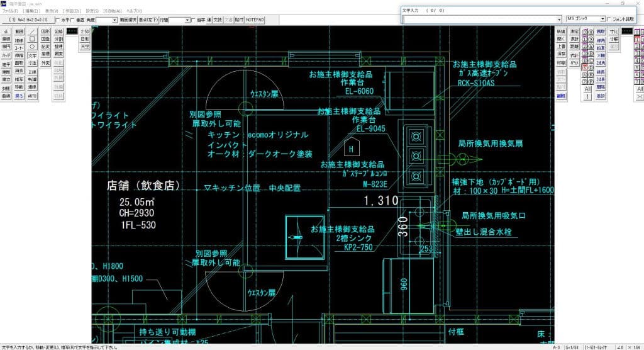Click the 文字入力 text entry field

coord(479,20)
